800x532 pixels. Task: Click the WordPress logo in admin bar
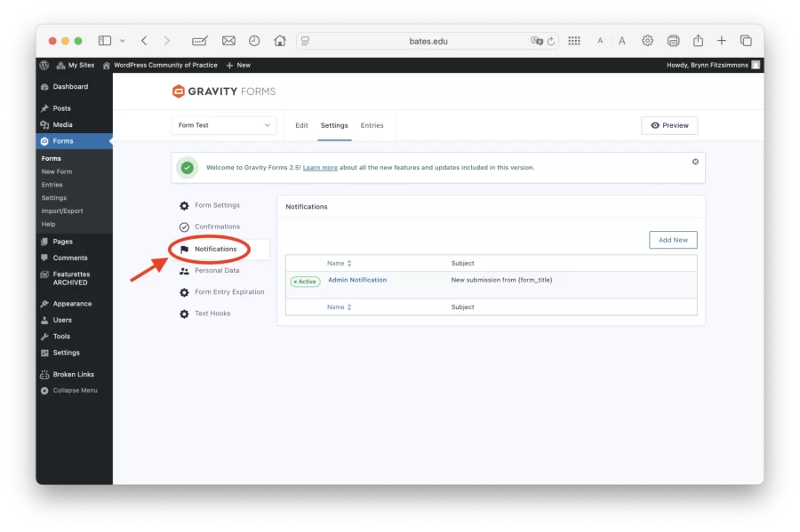tap(43, 64)
